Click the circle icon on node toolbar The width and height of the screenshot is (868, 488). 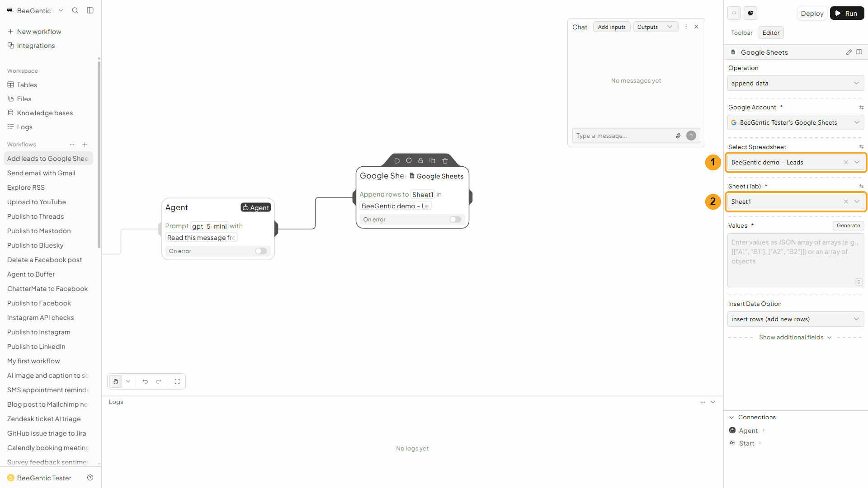(x=409, y=160)
